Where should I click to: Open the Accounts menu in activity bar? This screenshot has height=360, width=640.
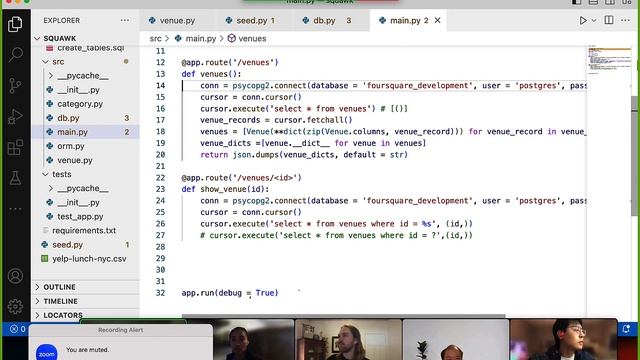tap(15, 276)
